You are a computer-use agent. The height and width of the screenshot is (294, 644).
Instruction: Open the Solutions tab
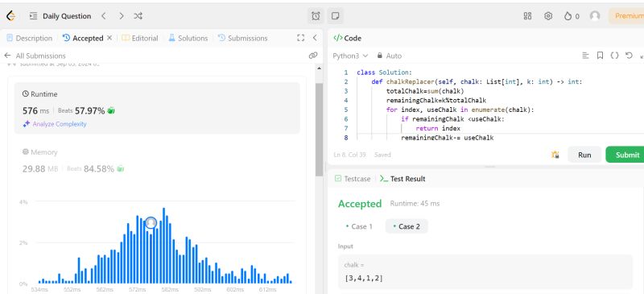tap(188, 38)
